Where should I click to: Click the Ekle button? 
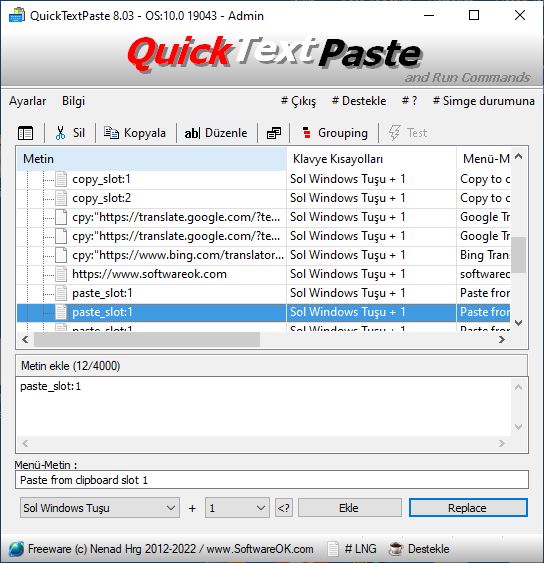pos(349,508)
